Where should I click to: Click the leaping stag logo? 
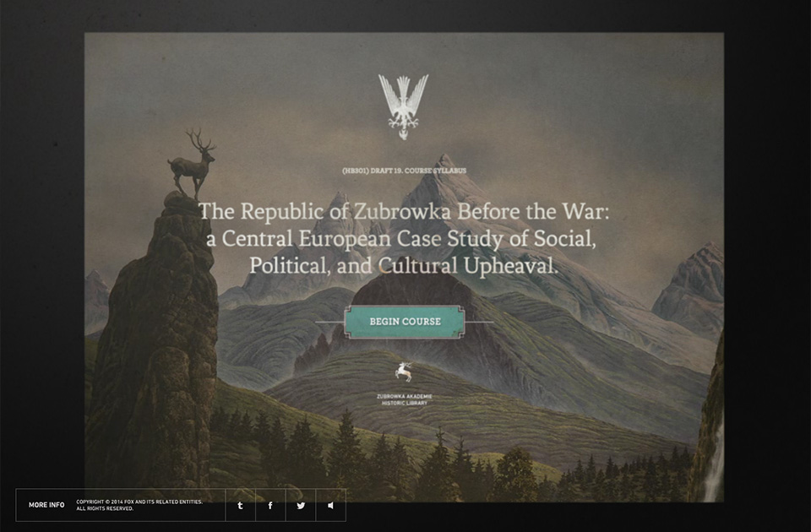[x=404, y=372]
